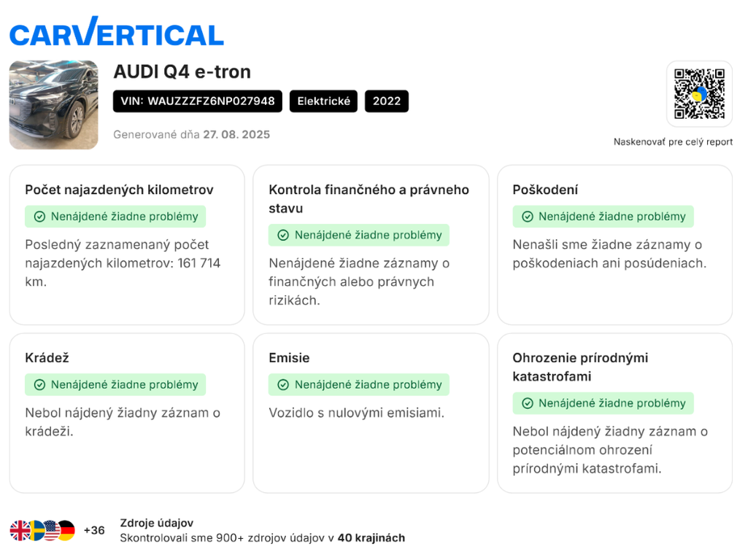Click the Naskenovať pre celý report label
The width and height of the screenshot is (745, 560).
point(673,141)
